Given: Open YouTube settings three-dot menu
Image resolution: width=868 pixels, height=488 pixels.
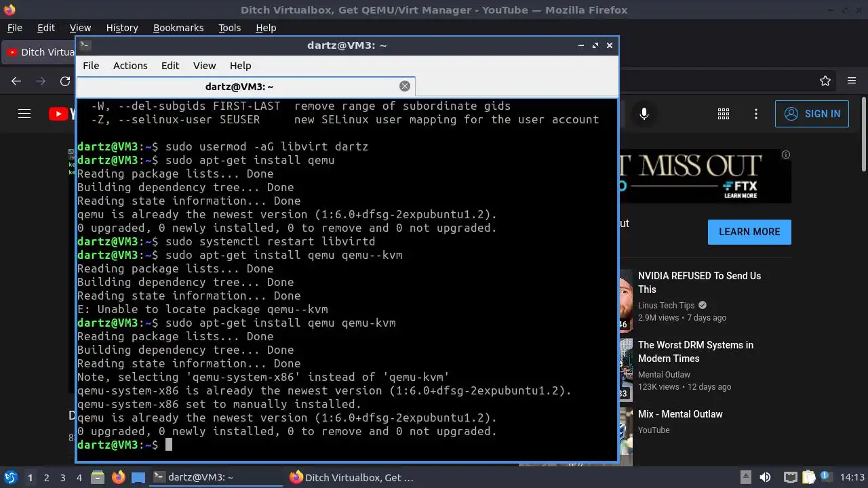Looking at the screenshot, I should pyautogui.click(x=755, y=114).
